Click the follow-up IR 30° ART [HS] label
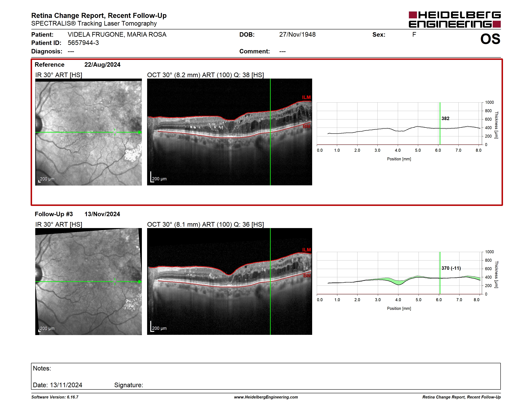532x411 pixels. [x=59, y=224]
